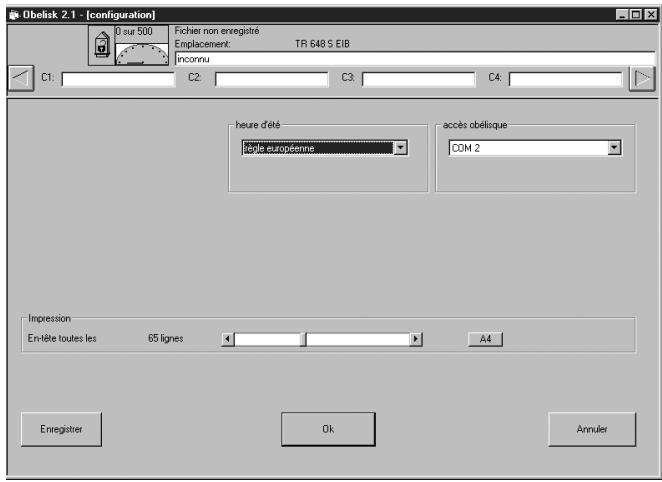Click the padlock device icon
The height and width of the screenshot is (482, 662).
tap(101, 45)
